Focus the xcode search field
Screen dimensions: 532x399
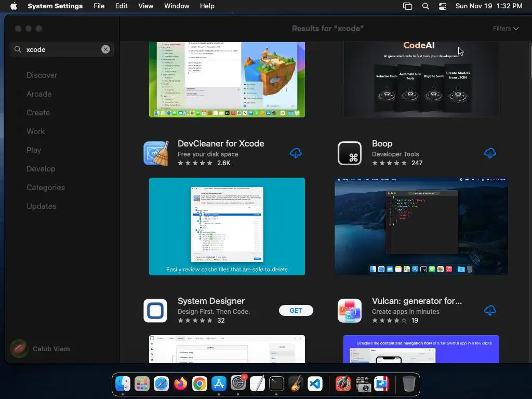tap(61, 49)
